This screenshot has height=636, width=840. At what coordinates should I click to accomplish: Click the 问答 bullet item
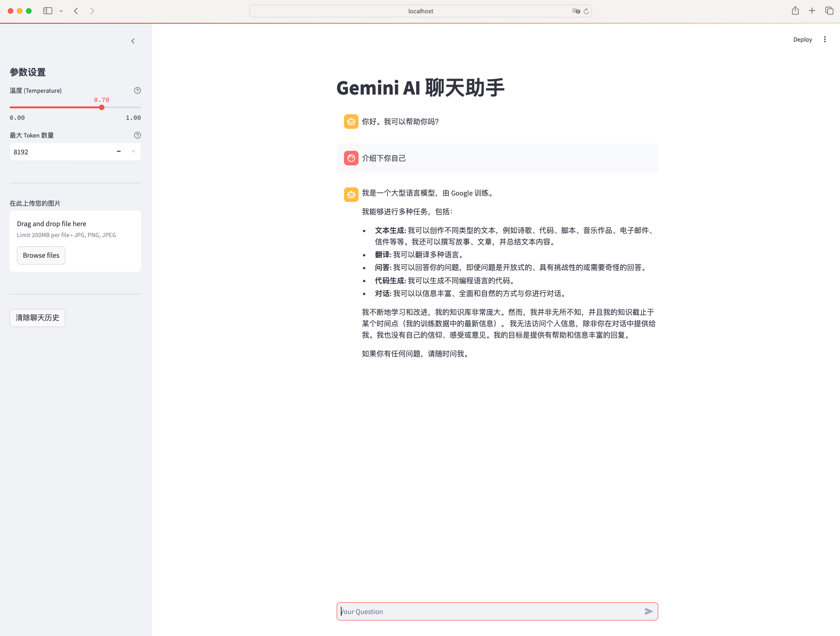click(x=512, y=268)
